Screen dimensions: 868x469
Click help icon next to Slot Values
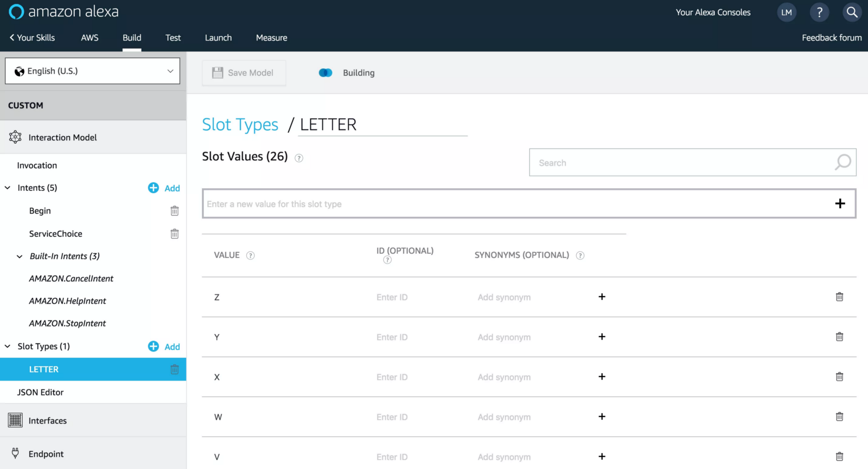pyautogui.click(x=299, y=158)
